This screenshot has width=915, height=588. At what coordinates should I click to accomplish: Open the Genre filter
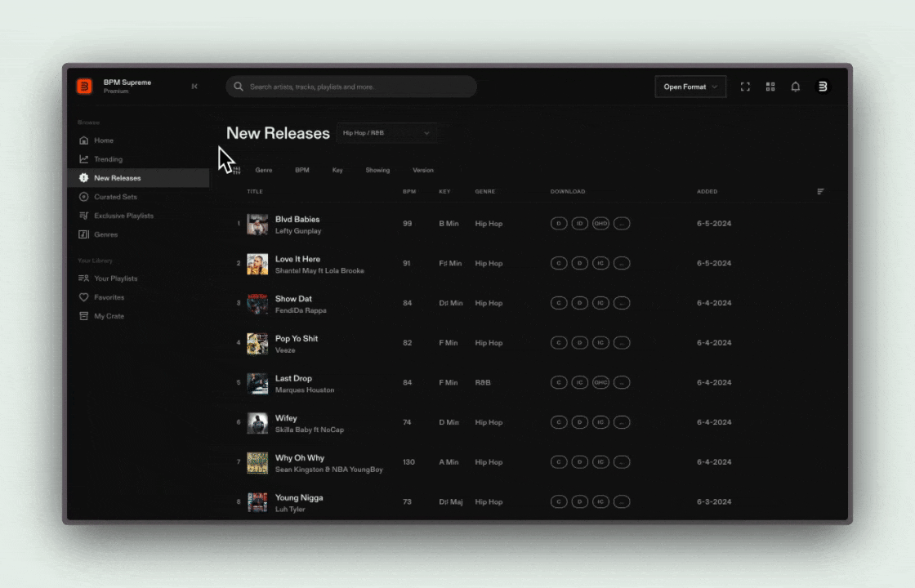[x=264, y=171]
